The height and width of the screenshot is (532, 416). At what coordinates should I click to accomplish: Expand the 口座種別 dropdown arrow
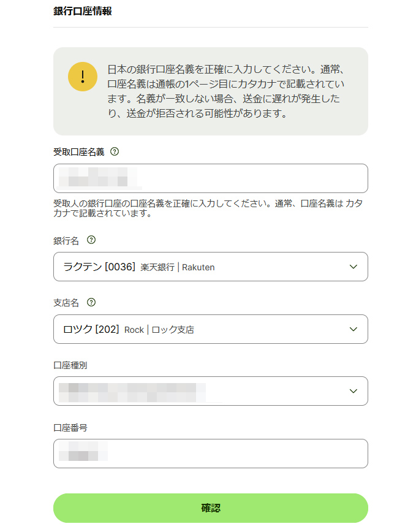(353, 391)
